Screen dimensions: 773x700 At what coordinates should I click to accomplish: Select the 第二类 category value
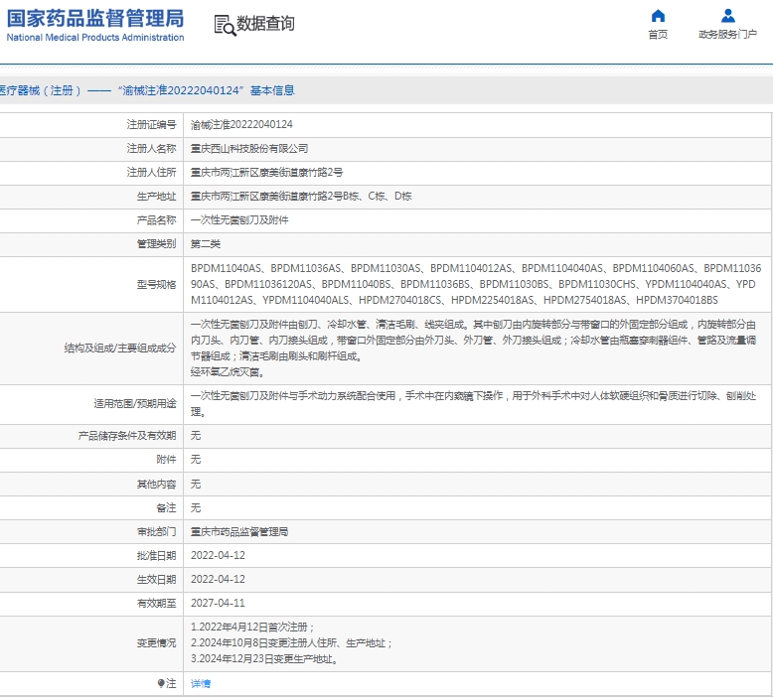[x=206, y=244]
